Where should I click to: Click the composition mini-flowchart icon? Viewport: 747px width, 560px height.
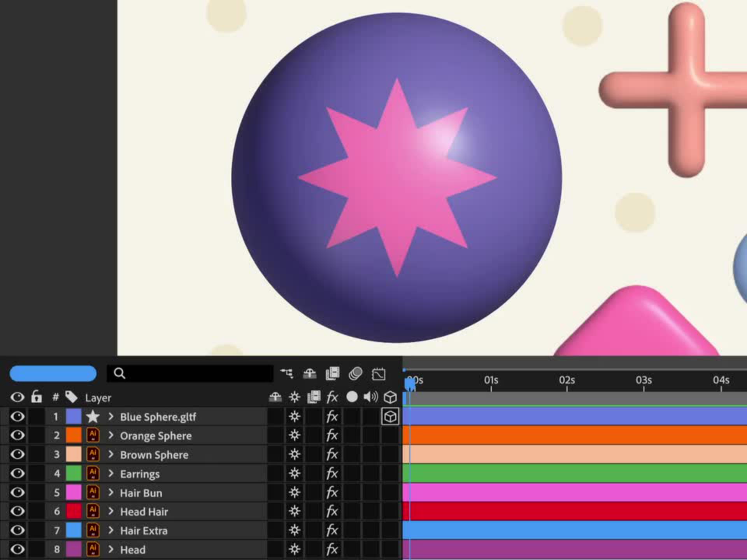[287, 373]
